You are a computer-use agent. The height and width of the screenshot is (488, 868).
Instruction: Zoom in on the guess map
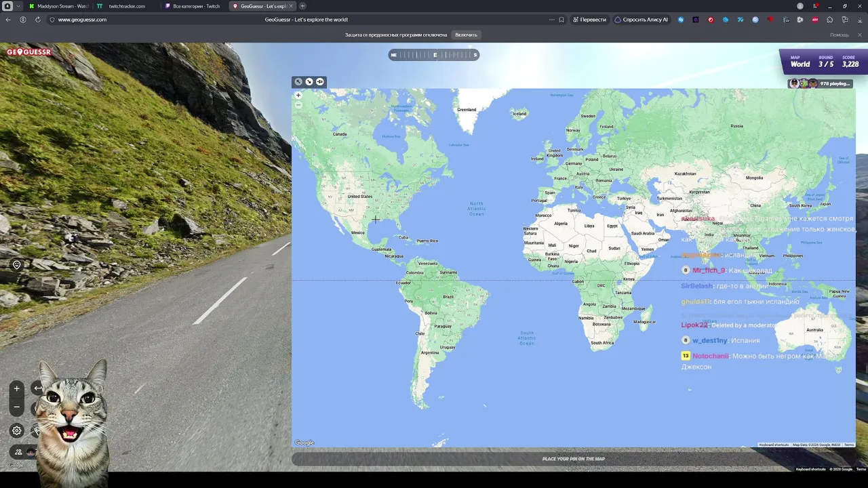298,96
